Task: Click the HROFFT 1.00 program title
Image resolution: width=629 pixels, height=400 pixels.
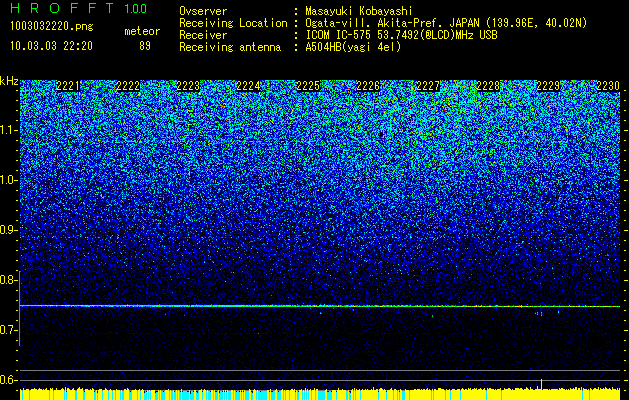Action: [x=78, y=8]
